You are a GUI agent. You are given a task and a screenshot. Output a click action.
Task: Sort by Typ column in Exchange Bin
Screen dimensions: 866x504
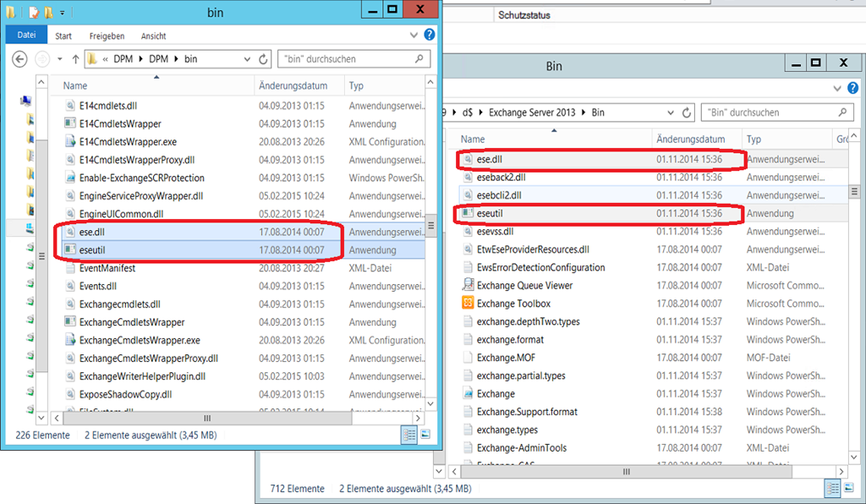point(754,140)
